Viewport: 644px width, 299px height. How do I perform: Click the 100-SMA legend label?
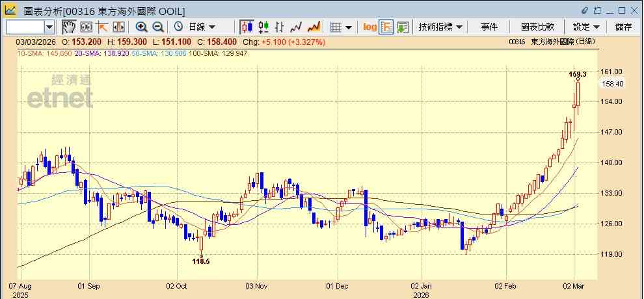[218, 53]
